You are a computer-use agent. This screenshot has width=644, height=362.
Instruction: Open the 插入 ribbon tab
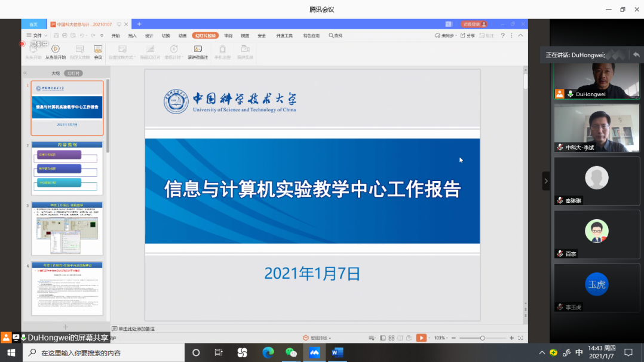132,36
